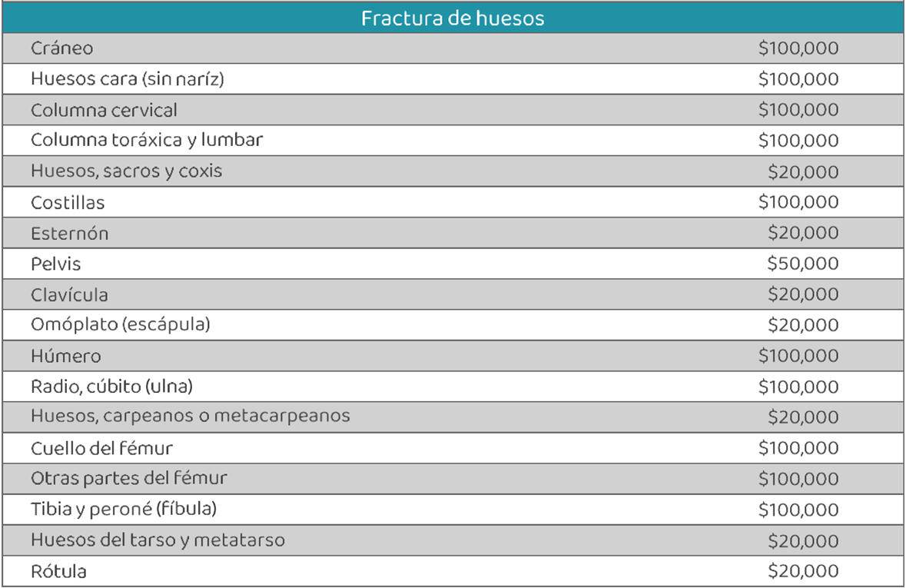Select the 'Columna cervical' entry
The height and width of the screenshot is (588, 906).
coord(104,110)
